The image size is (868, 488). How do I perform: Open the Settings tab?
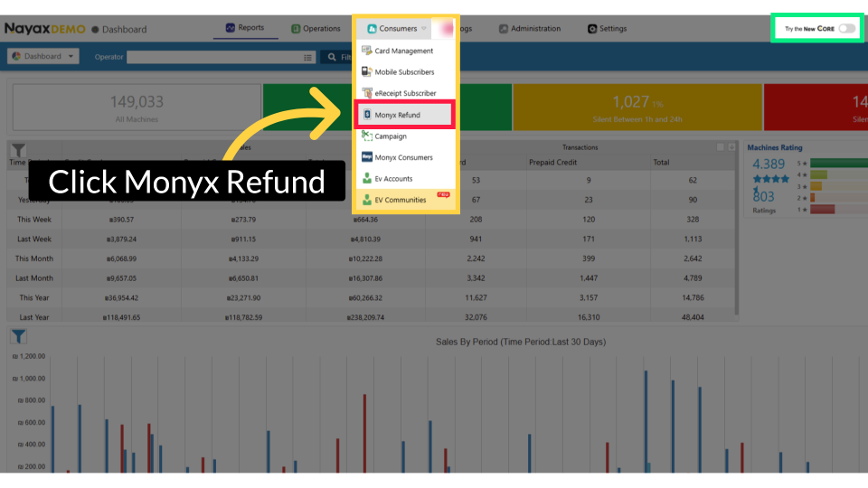click(608, 28)
